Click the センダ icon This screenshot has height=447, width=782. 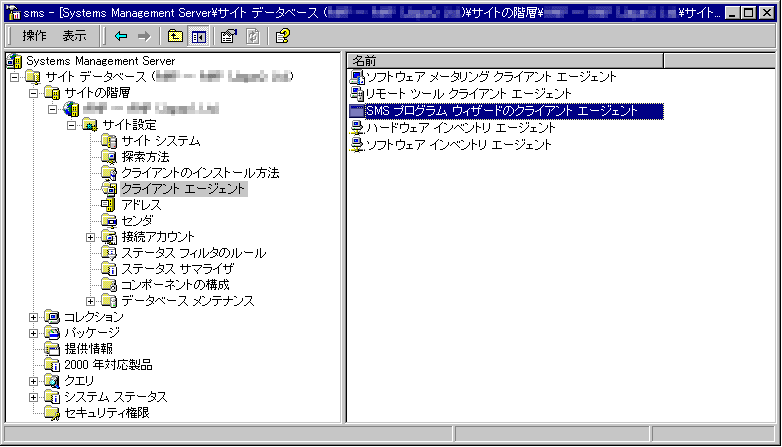(109, 221)
